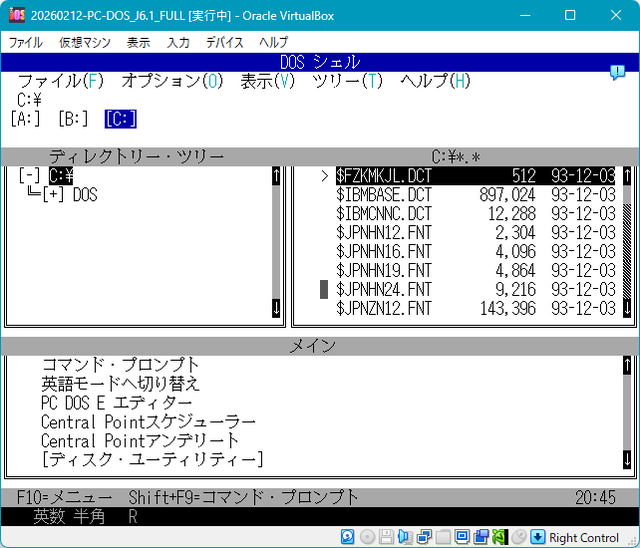Open the DOS Shell ファイル(F) menu
Viewport: 640px width, 548px height.
coord(60,81)
